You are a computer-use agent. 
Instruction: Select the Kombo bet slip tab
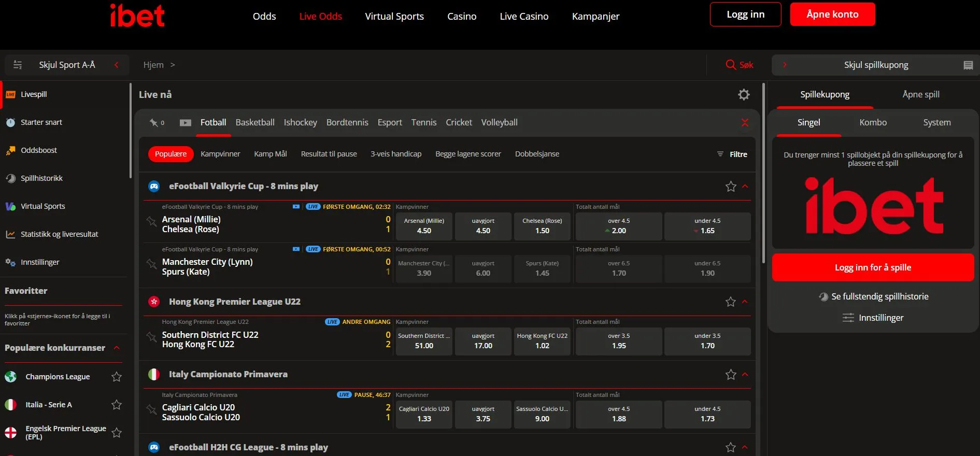point(873,123)
